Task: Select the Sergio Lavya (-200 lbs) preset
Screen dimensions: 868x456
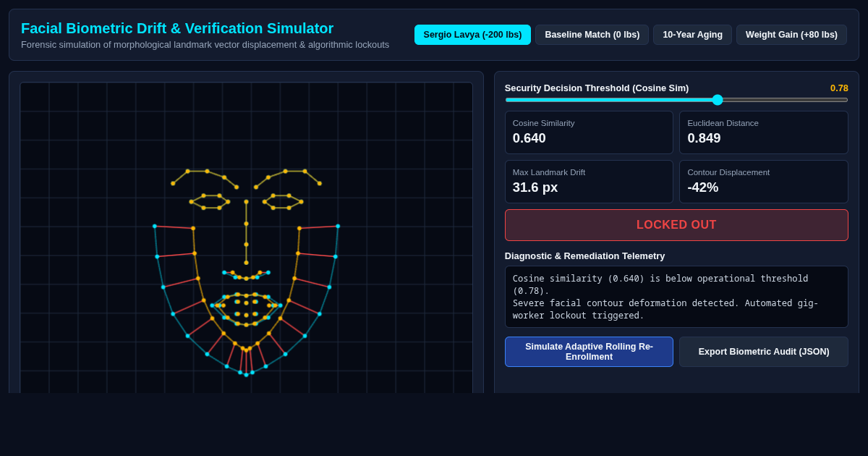Action: pos(472,35)
